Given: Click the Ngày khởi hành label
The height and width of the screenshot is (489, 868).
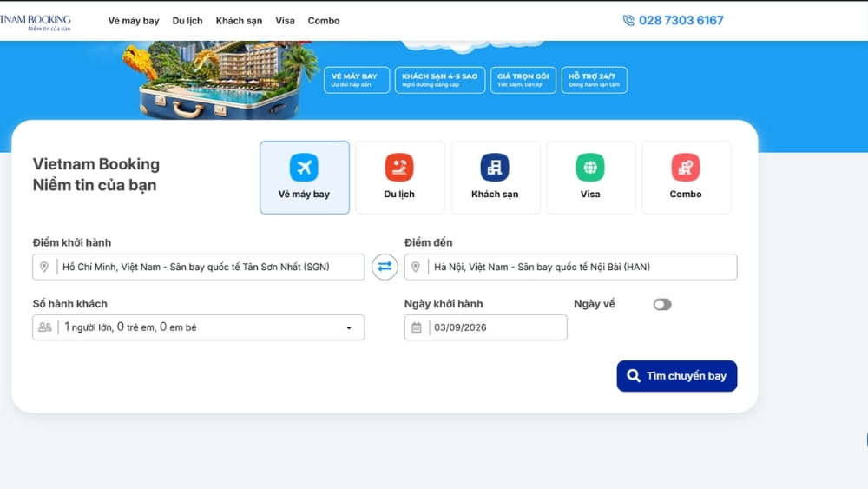Looking at the screenshot, I should (x=444, y=303).
